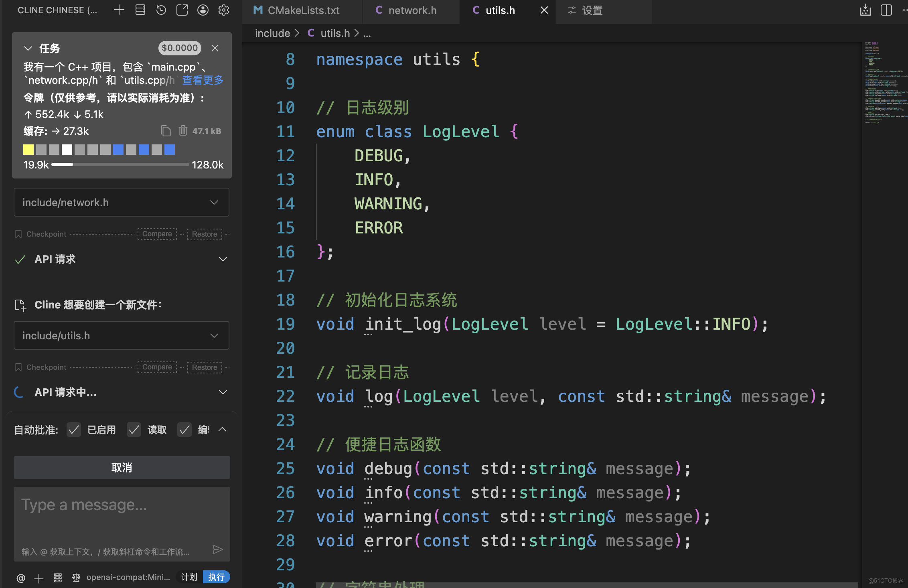Toggle the 已启用 auto-approve checkbox
This screenshot has width=908, height=588.
[x=74, y=430]
